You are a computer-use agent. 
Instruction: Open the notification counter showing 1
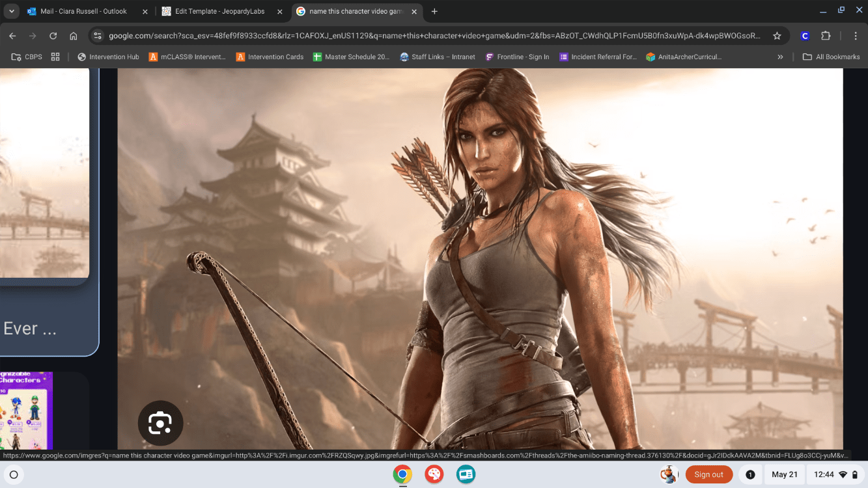pyautogui.click(x=750, y=474)
